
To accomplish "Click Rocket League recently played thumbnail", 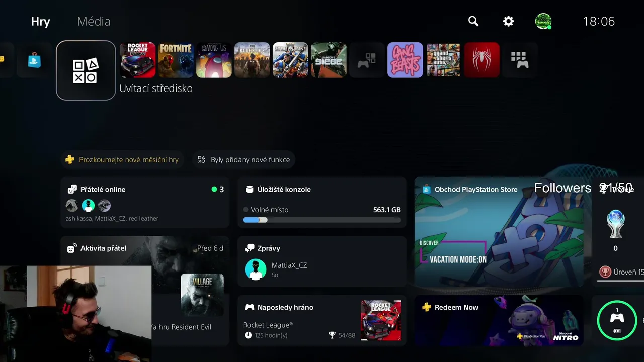I will [x=381, y=320].
